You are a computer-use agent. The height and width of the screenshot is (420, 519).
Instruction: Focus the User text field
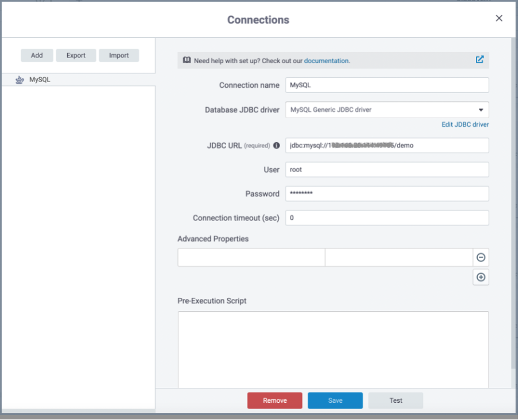click(386, 170)
